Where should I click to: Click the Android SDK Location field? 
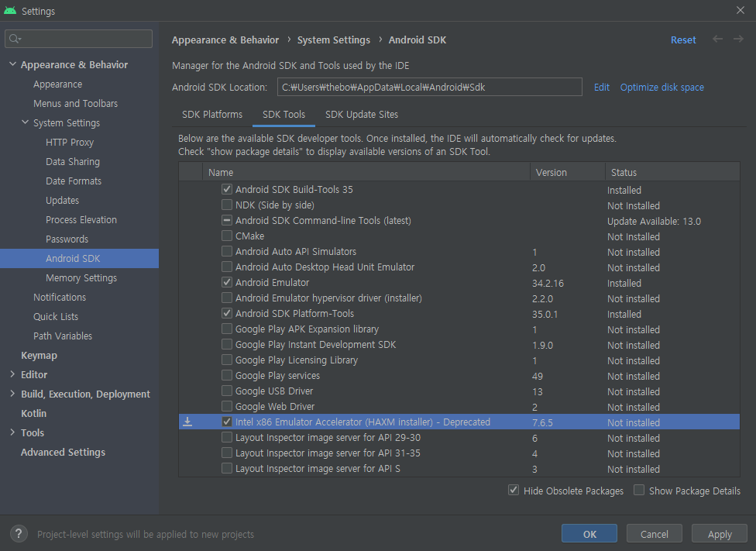[430, 87]
